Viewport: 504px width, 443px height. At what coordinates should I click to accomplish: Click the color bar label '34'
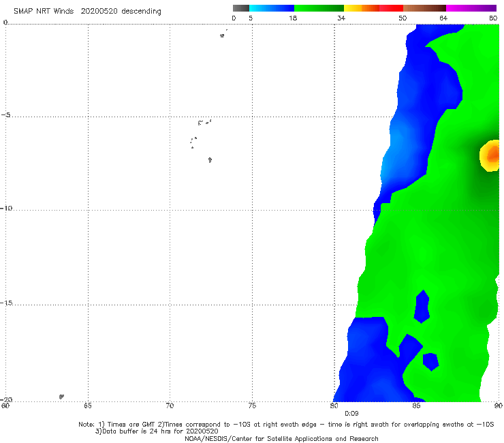coord(341,18)
